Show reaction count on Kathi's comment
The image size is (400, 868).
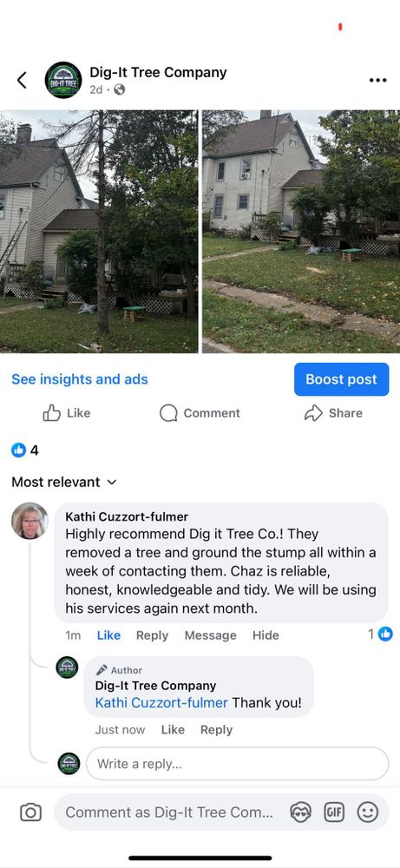click(380, 634)
